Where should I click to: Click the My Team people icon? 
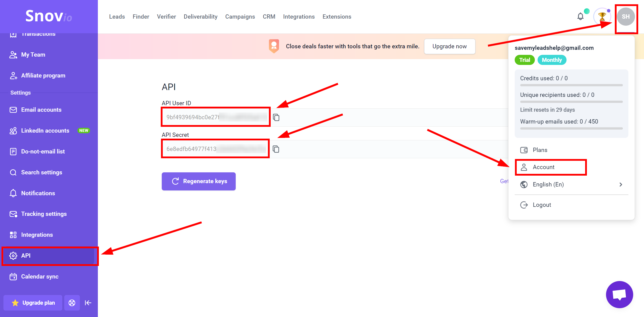13,55
